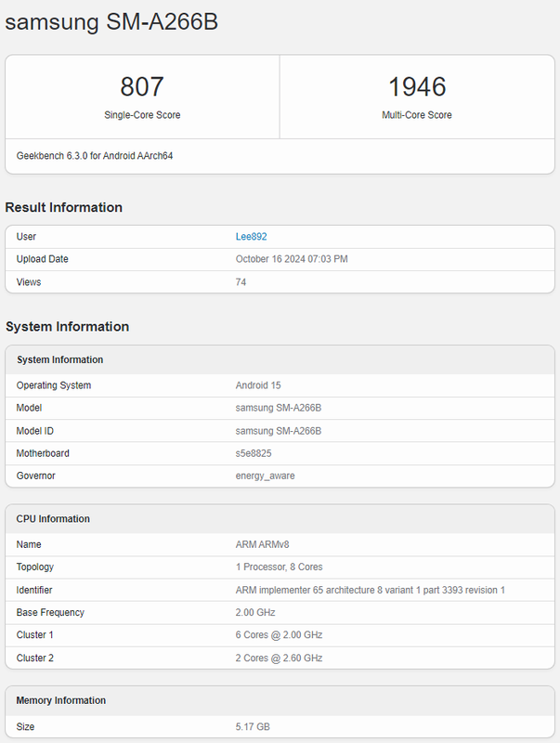
Task: Click the System Information section heading
Action: [67, 326]
